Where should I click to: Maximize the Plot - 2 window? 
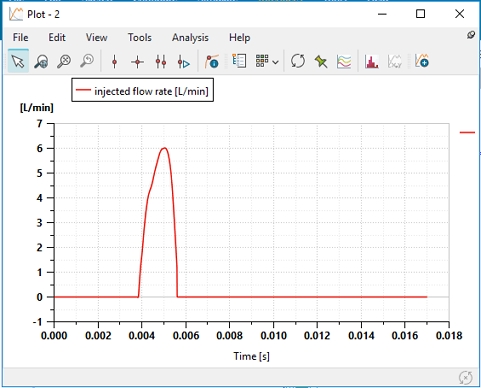point(421,14)
